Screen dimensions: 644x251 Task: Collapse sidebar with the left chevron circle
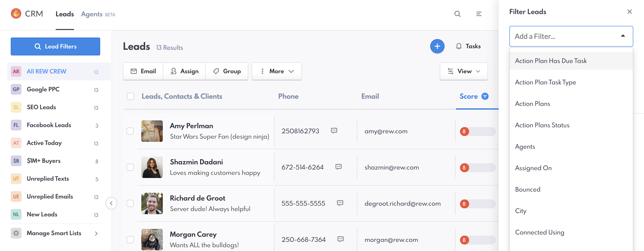[111, 203]
